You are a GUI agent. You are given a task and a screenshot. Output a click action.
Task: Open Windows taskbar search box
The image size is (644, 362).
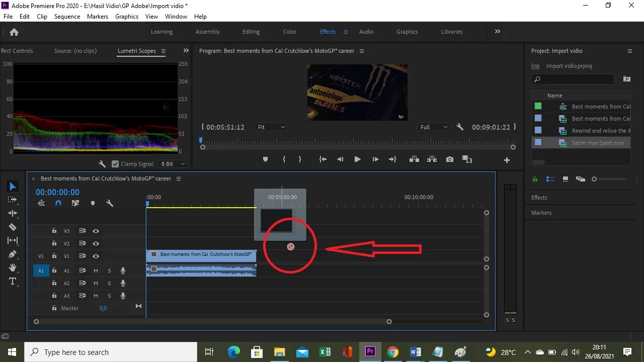(x=111, y=352)
